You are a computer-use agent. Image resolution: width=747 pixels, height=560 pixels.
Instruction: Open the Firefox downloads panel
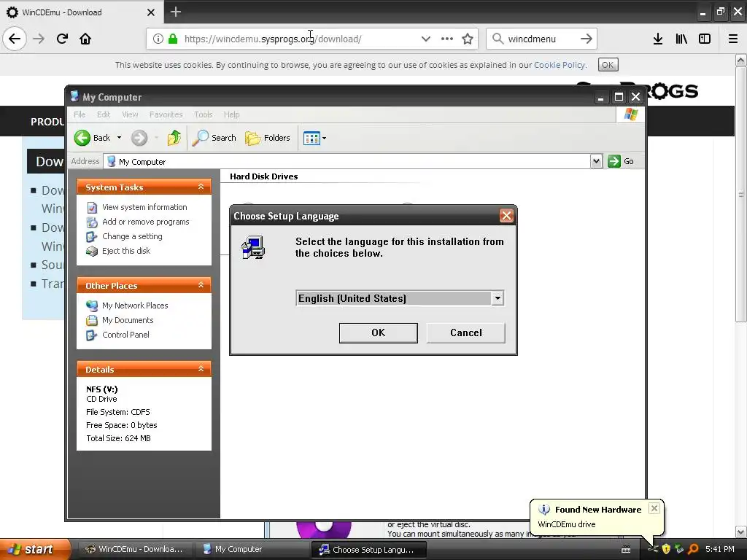pyautogui.click(x=657, y=39)
